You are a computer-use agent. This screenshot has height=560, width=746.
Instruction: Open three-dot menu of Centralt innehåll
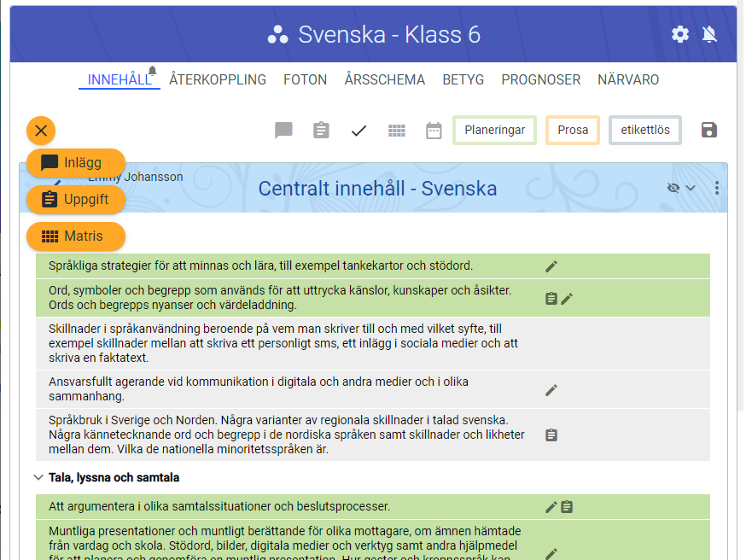[716, 188]
